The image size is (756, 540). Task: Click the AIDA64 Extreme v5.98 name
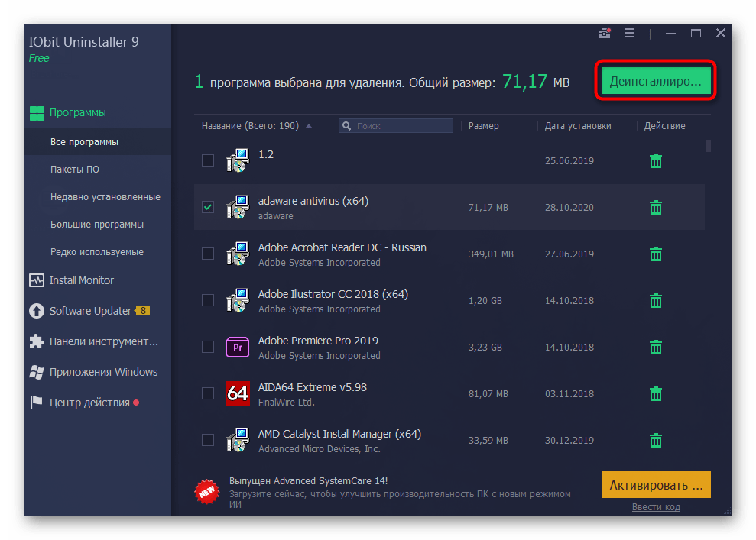(313, 387)
